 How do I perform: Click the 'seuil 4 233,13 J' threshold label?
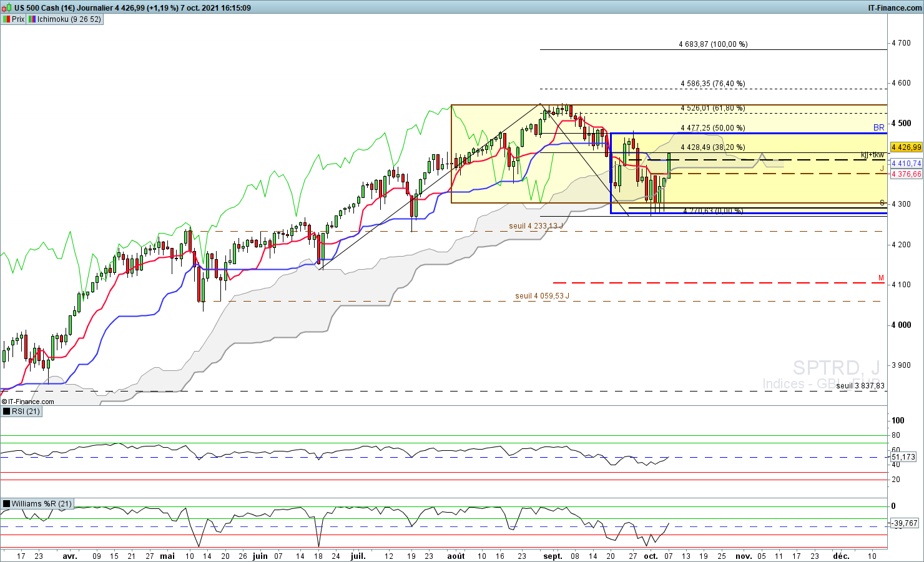536,226
